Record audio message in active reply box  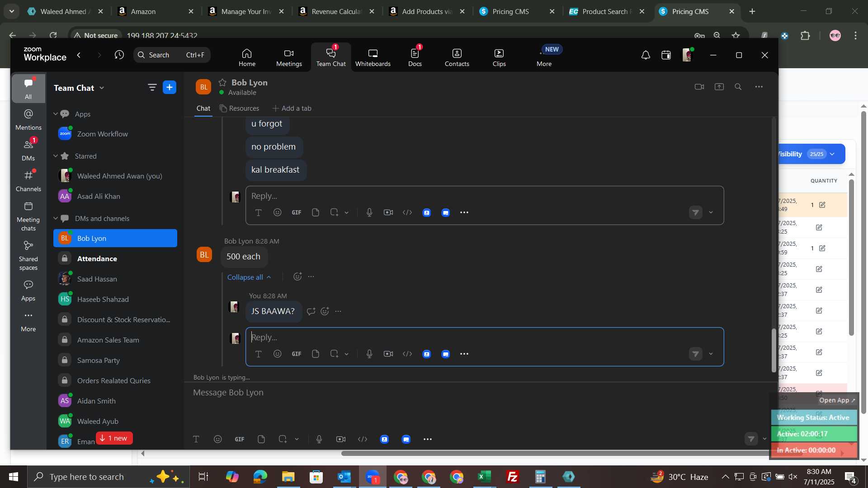coord(369,354)
